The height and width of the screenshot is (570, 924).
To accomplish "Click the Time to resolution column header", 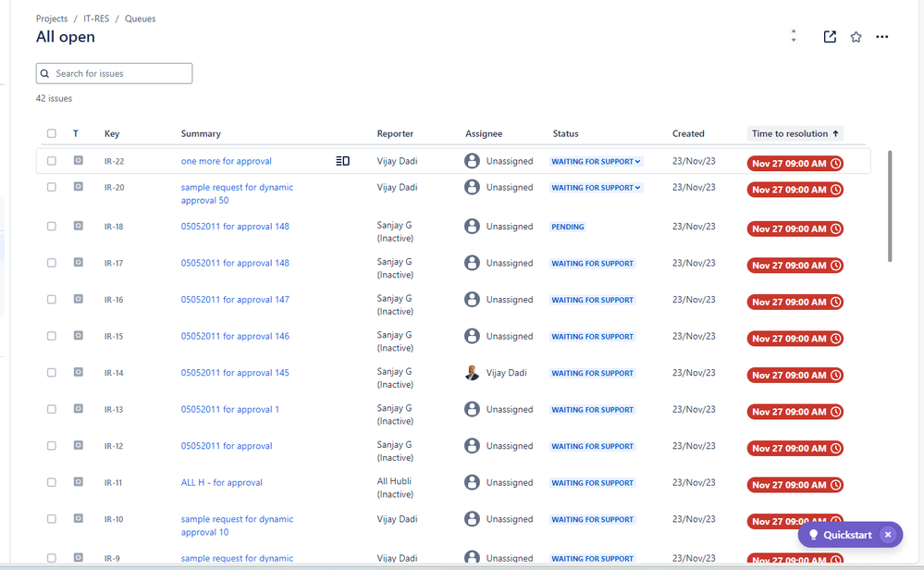I will [x=795, y=134].
